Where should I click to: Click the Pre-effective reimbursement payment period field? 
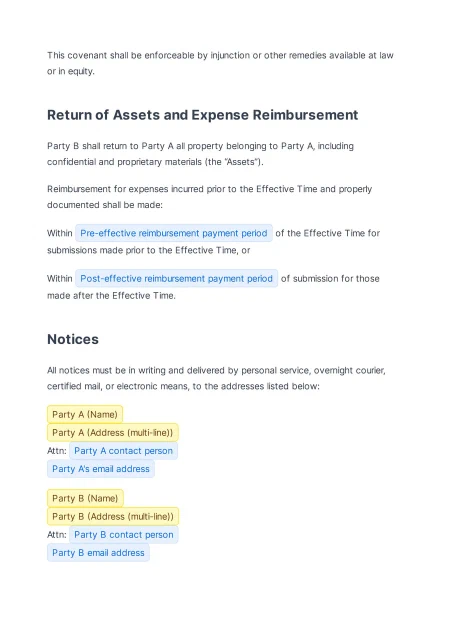click(x=174, y=233)
